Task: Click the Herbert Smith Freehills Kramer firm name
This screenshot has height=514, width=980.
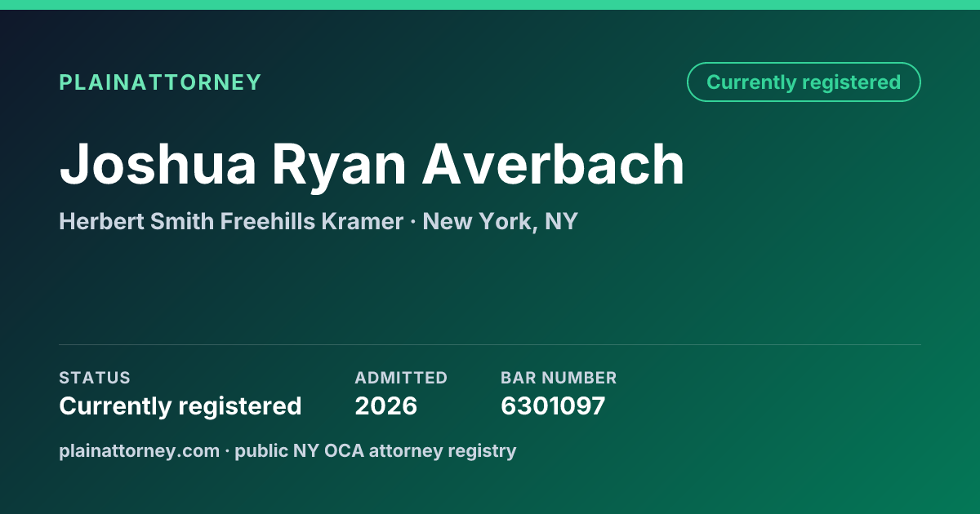Action: coord(231,221)
